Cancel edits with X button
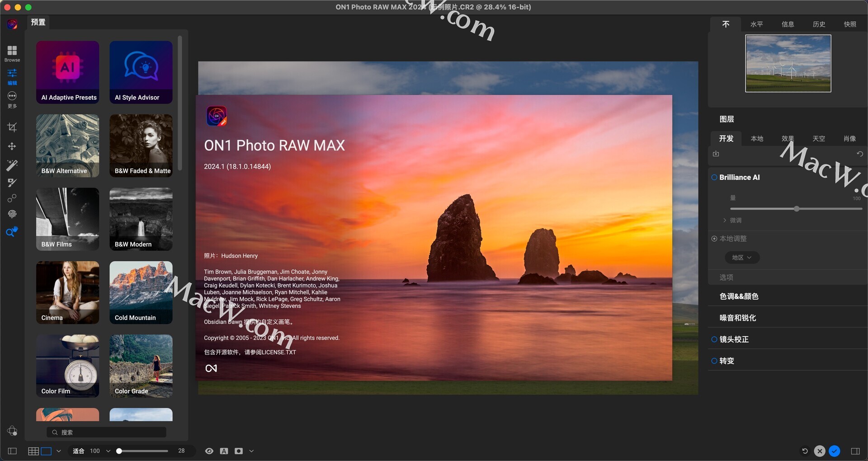 [820, 451]
